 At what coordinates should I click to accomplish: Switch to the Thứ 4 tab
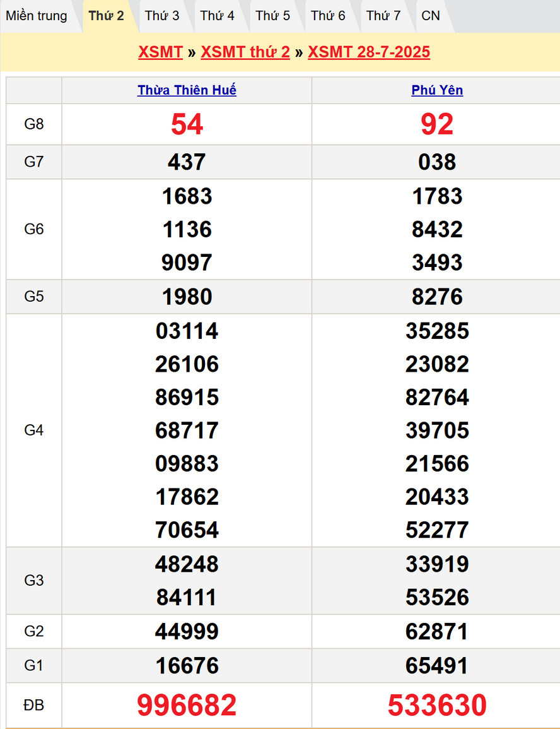click(218, 16)
